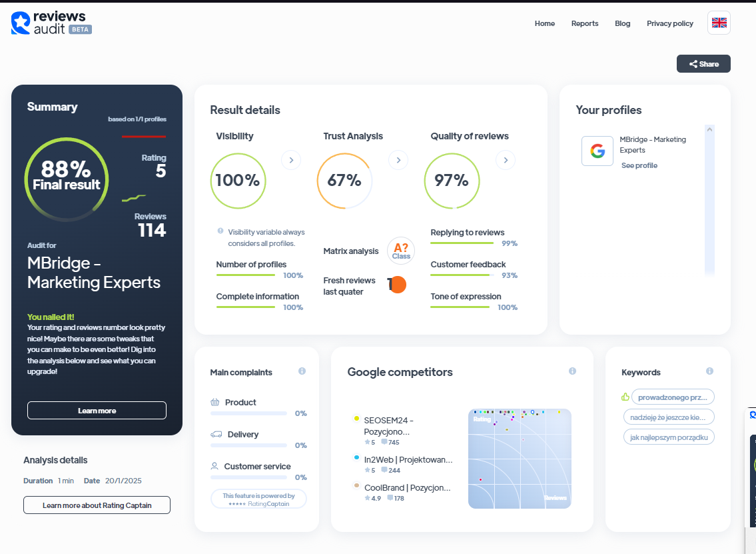Click the MBridge - Marketing Experts profile name
This screenshot has width=756, height=554.
pyautogui.click(x=653, y=145)
